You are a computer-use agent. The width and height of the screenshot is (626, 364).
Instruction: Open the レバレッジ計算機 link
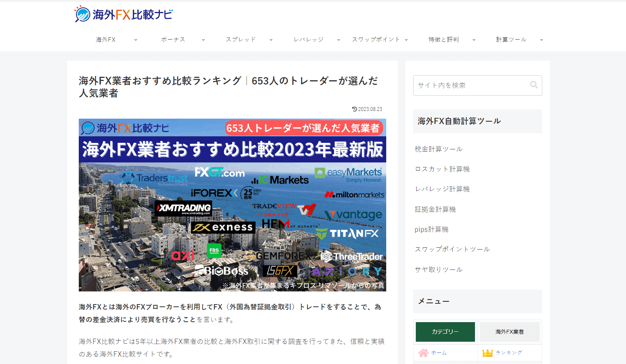pos(442,189)
